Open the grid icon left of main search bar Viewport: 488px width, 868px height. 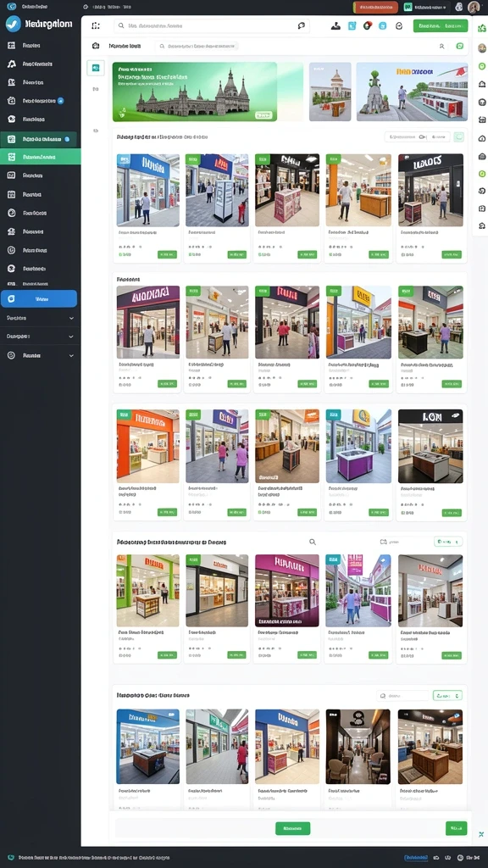[x=96, y=25]
